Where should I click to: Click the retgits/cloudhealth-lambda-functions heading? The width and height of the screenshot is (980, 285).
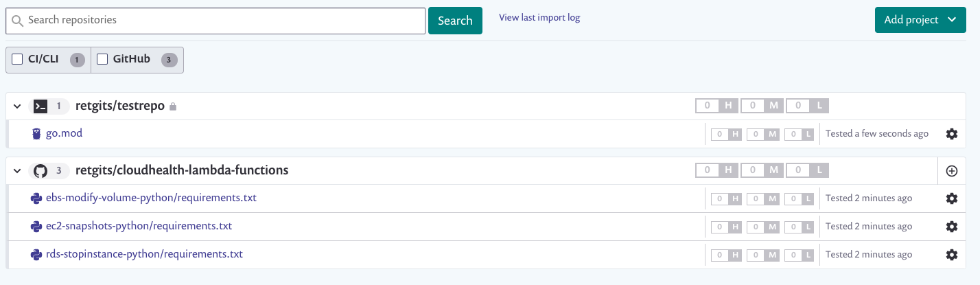tap(182, 170)
